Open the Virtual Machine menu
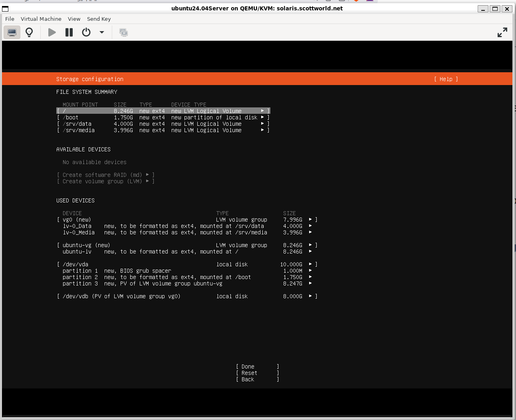Image resolution: width=516 pixels, height=420 pixels. [41, 19]
